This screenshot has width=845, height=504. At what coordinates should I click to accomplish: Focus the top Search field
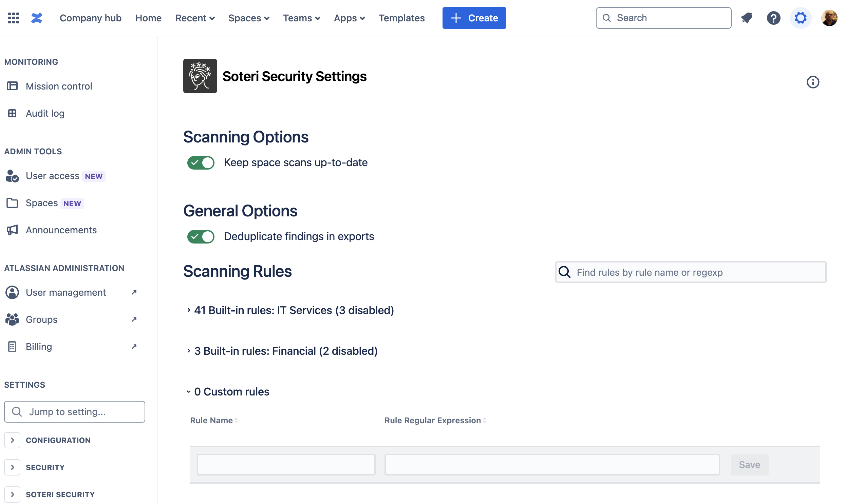tap(663, 18)
